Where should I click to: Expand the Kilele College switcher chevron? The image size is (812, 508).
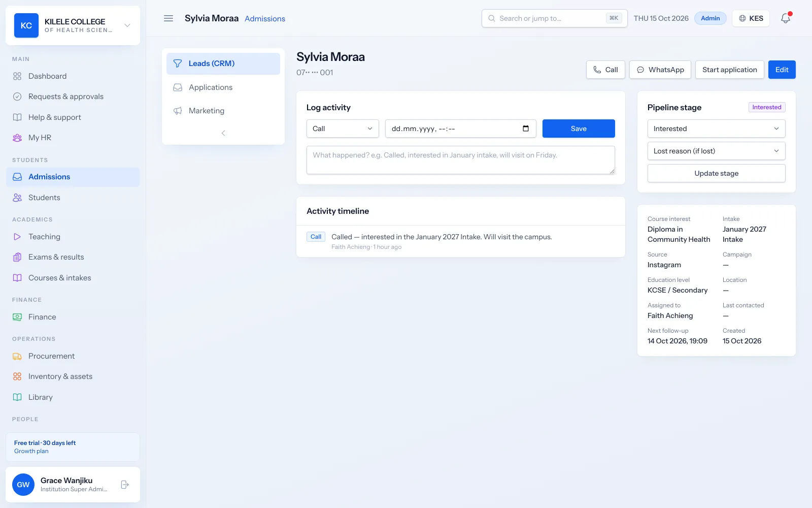(x=127, y=25)
